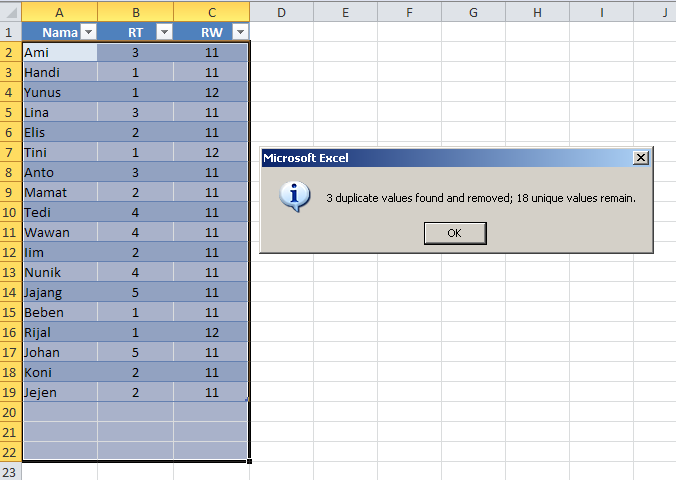Select row 2 header

10,52
